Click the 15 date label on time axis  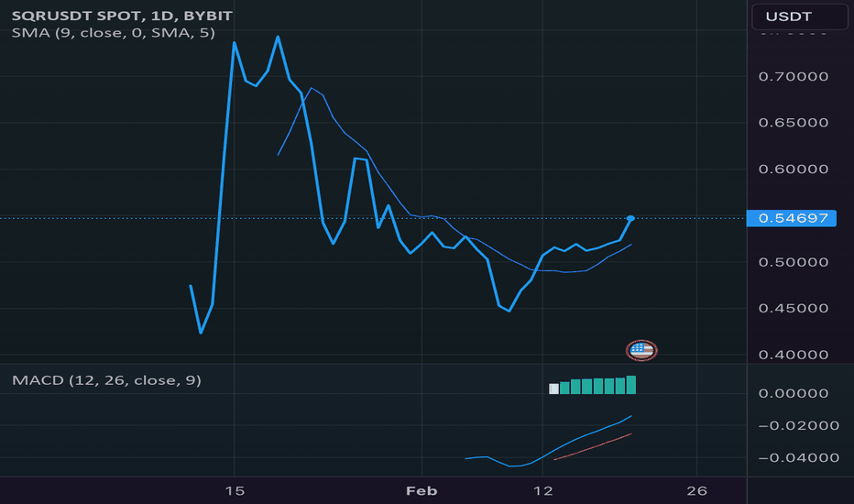[x=235, y=491]
